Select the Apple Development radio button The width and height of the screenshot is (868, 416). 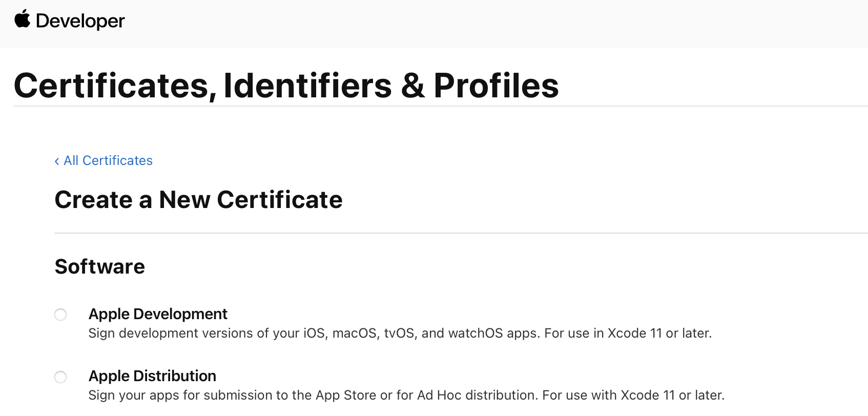[60, 315]
